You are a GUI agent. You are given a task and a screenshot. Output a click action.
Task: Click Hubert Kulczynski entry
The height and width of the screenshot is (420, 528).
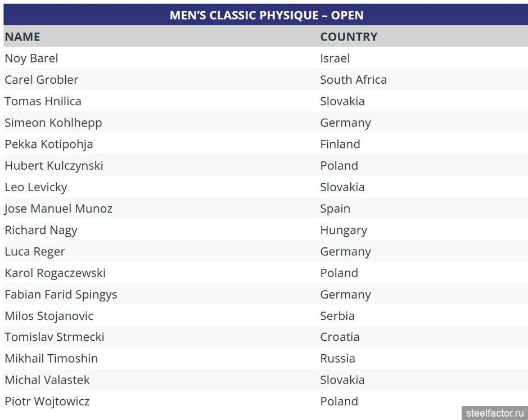pyautogui.click(x=54, y=165)
